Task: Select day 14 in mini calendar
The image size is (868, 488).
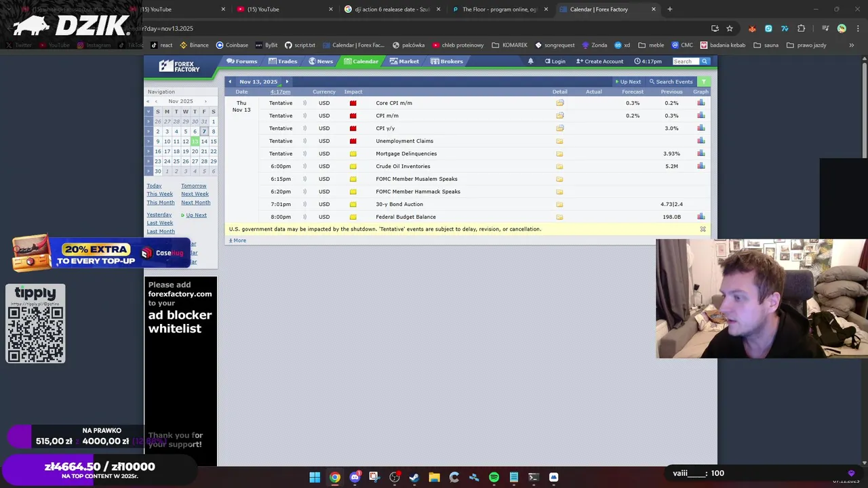Action: coord(204,142)
